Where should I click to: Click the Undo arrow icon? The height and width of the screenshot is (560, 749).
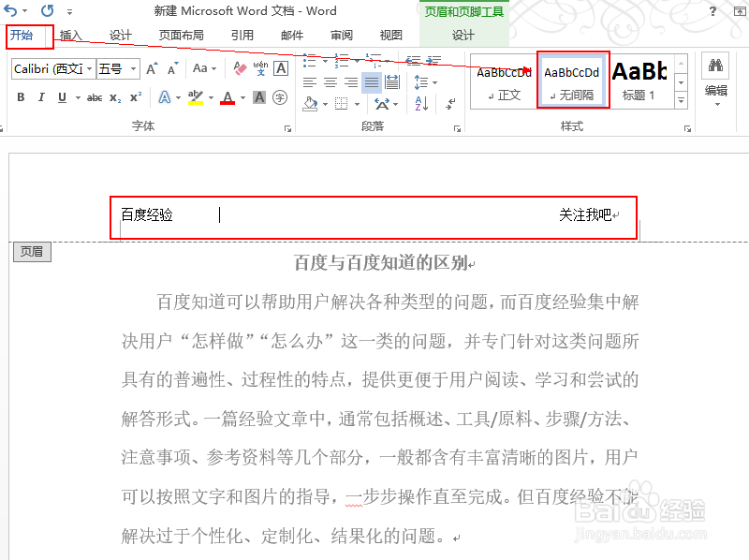tap(10, 10)
